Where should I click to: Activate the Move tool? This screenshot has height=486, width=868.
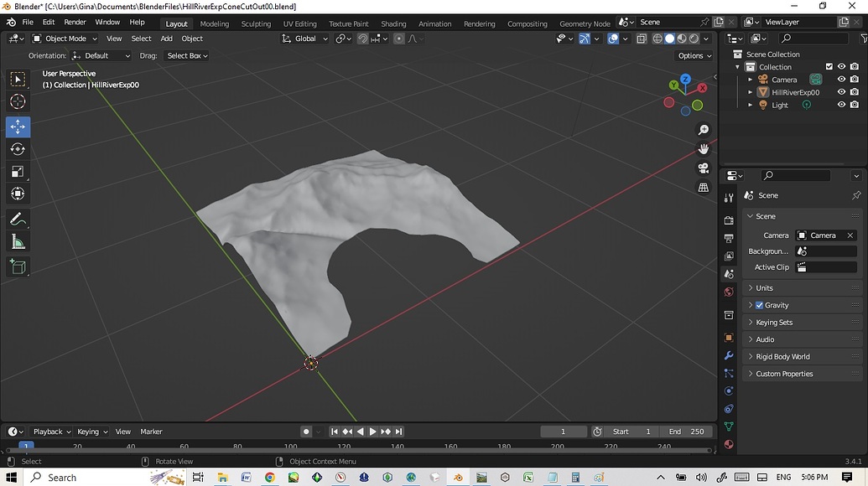[18, 127]
